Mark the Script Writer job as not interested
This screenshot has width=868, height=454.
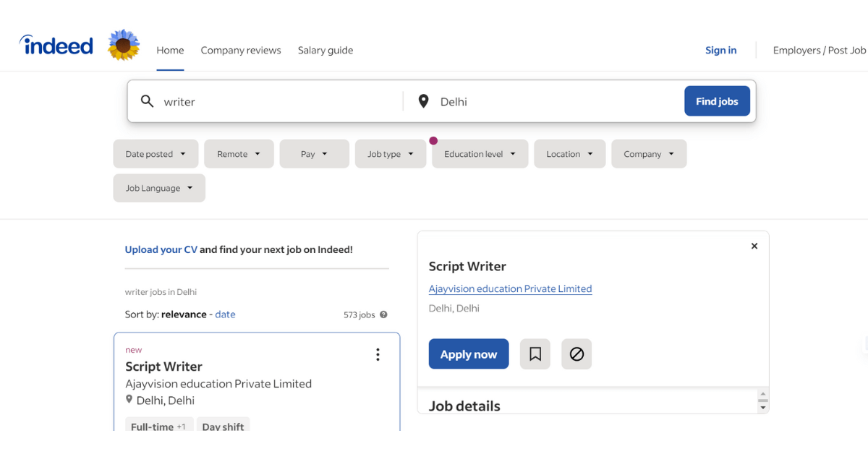tap(576, 354)
